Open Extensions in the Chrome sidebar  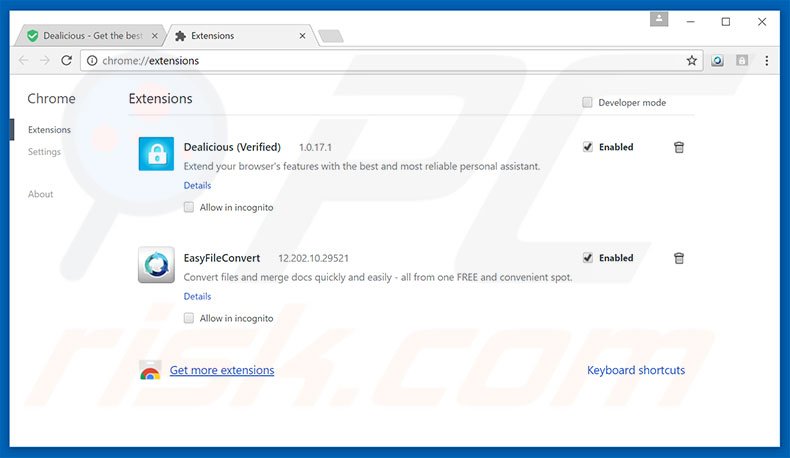[x=49, y=129]
